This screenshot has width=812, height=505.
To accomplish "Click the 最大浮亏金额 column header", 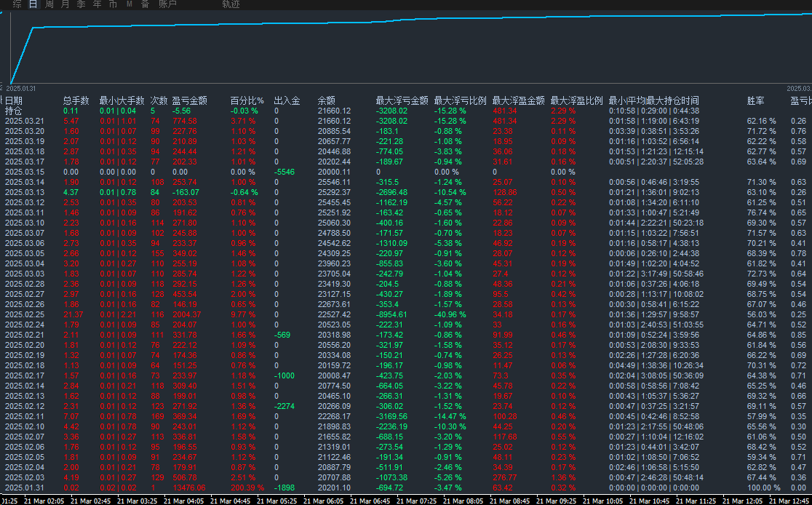I will [x=402, y=100].
